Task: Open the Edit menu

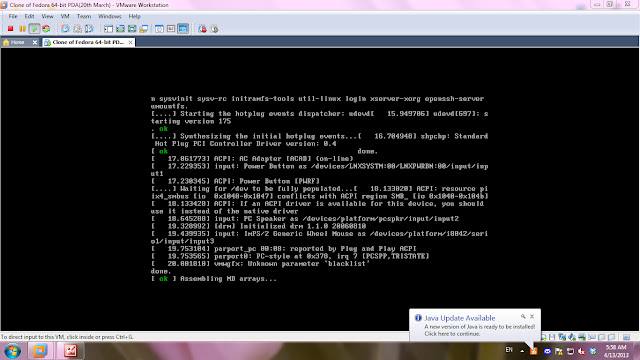Action: [x=29, y=16]
